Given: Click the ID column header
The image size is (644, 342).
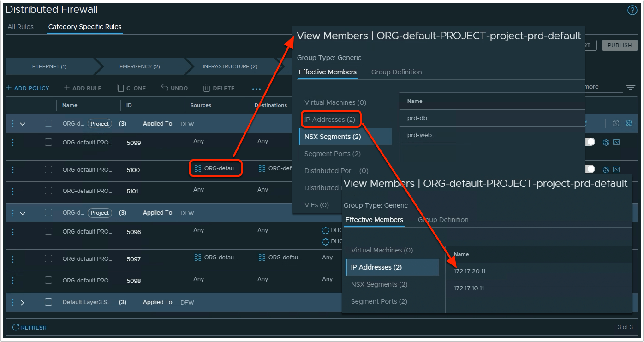Looking at the screenshot, I should tap(129, 105).
